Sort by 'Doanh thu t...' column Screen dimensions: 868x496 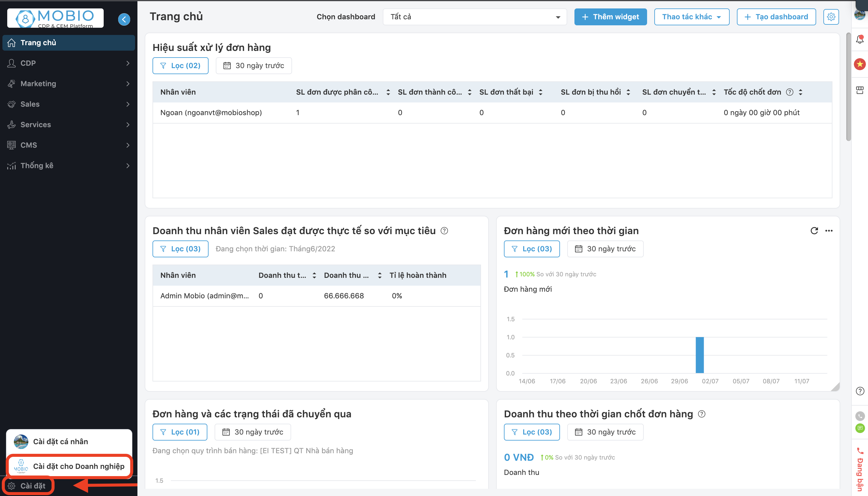(x=314, y=275)
